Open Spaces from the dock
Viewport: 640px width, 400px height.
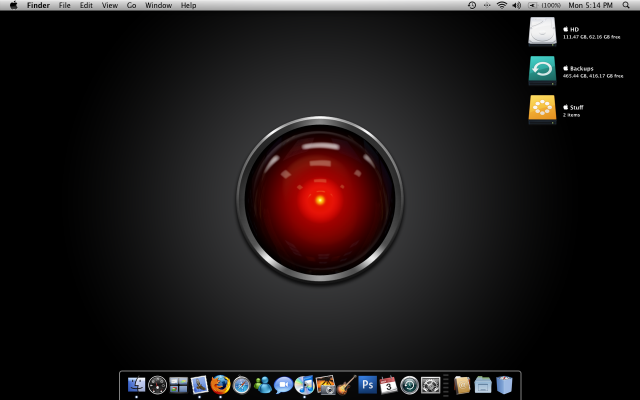coord(178,385)
